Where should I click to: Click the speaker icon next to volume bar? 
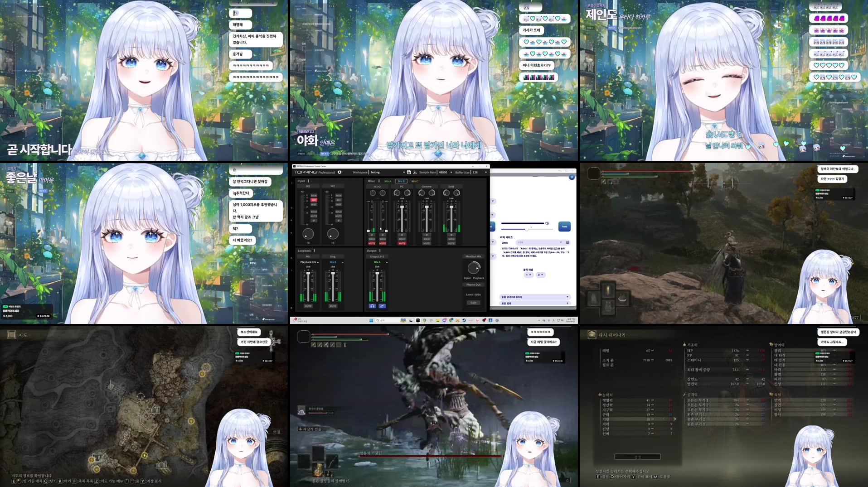pos(547,223)
